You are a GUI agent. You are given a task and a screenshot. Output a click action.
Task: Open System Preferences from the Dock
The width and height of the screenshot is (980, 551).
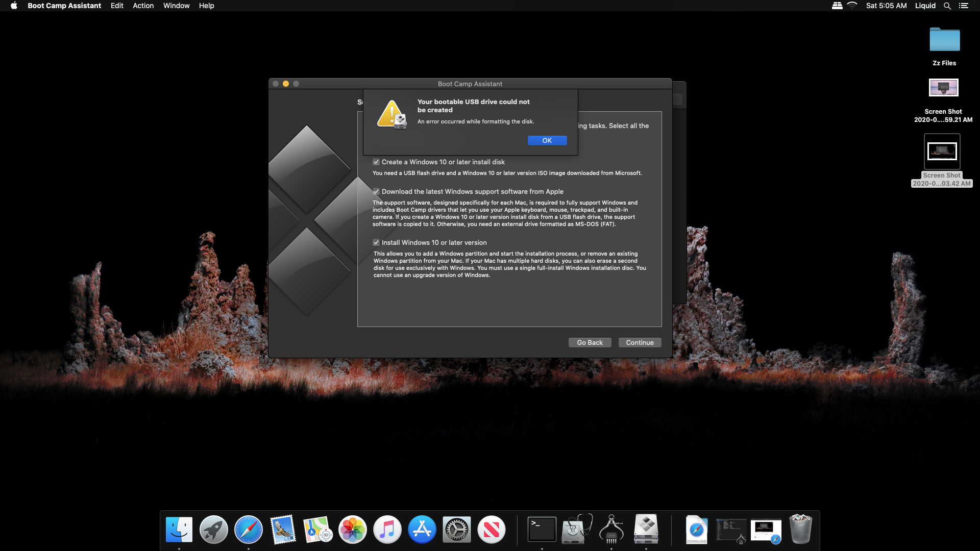point(456,529)
